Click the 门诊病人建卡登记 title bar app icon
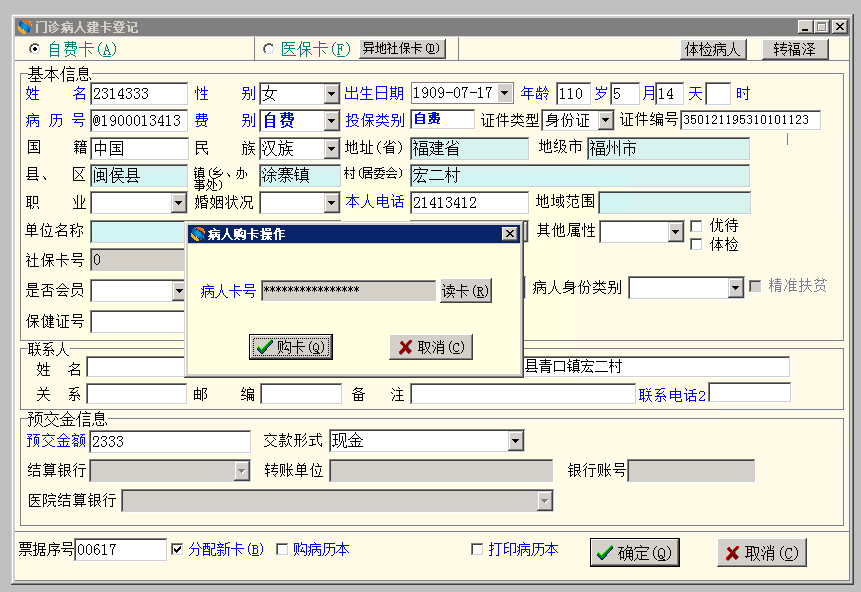Viewport: 861px width, 592px height. coord(24,26)
